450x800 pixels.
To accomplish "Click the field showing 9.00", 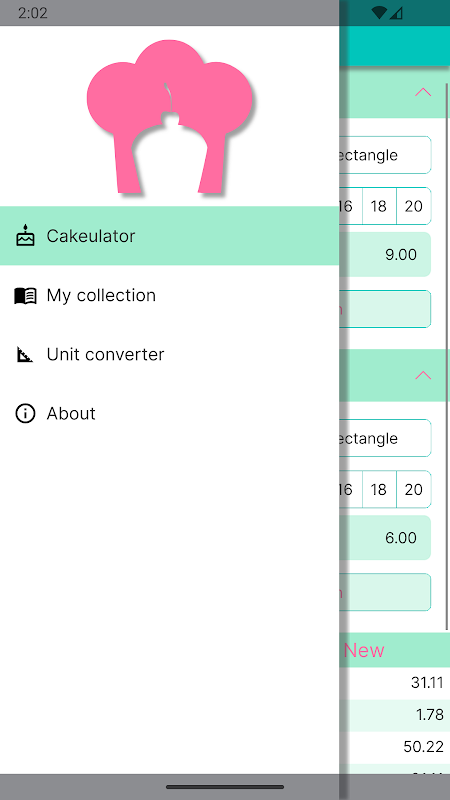I will [x=385, y=255].
